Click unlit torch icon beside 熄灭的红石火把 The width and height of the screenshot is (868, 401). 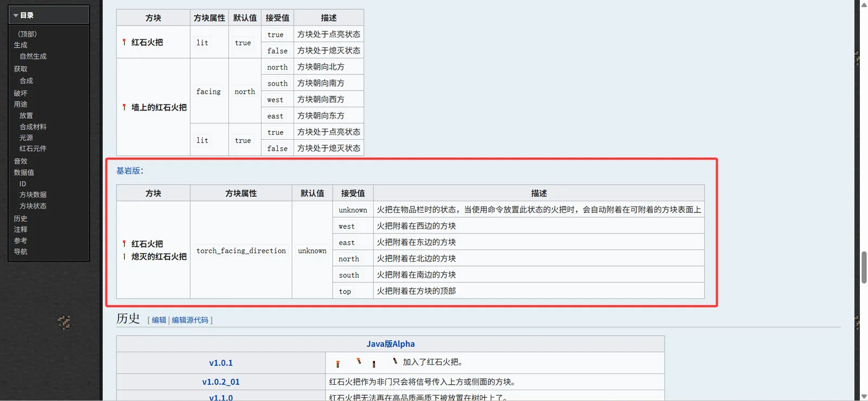[124, 257]
